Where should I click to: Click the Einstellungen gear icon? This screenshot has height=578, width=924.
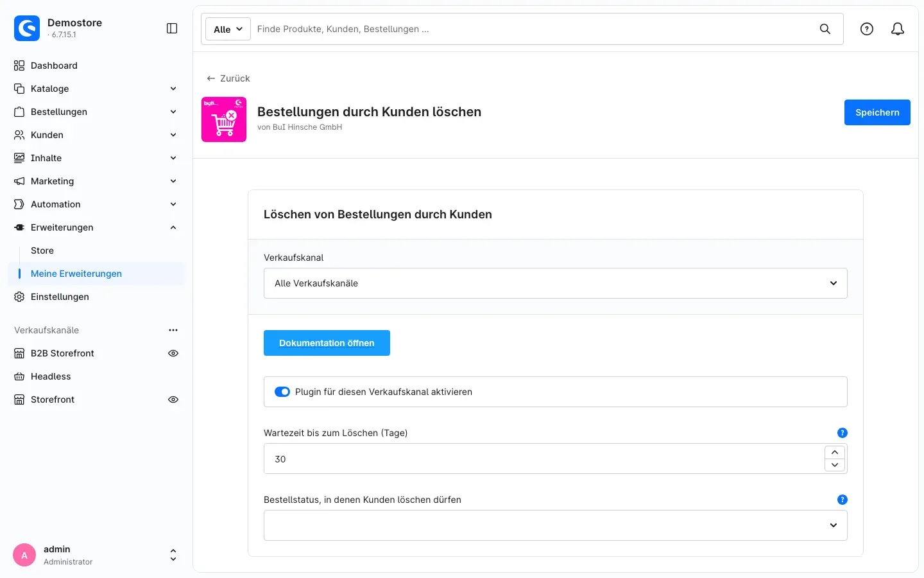click(19, 297)
